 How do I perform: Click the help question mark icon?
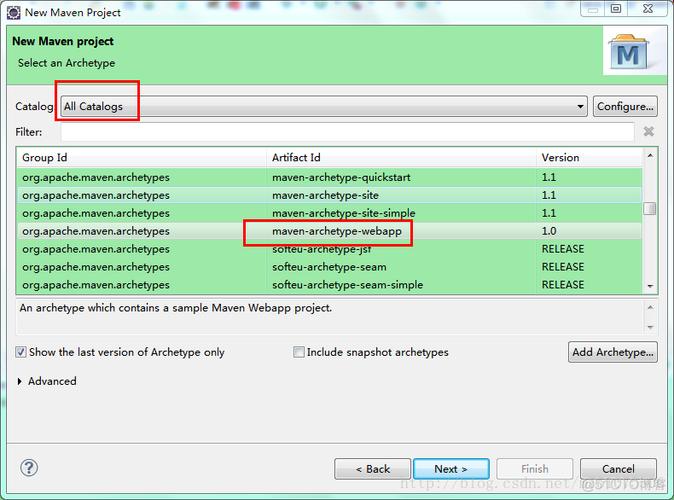[29, 468]
